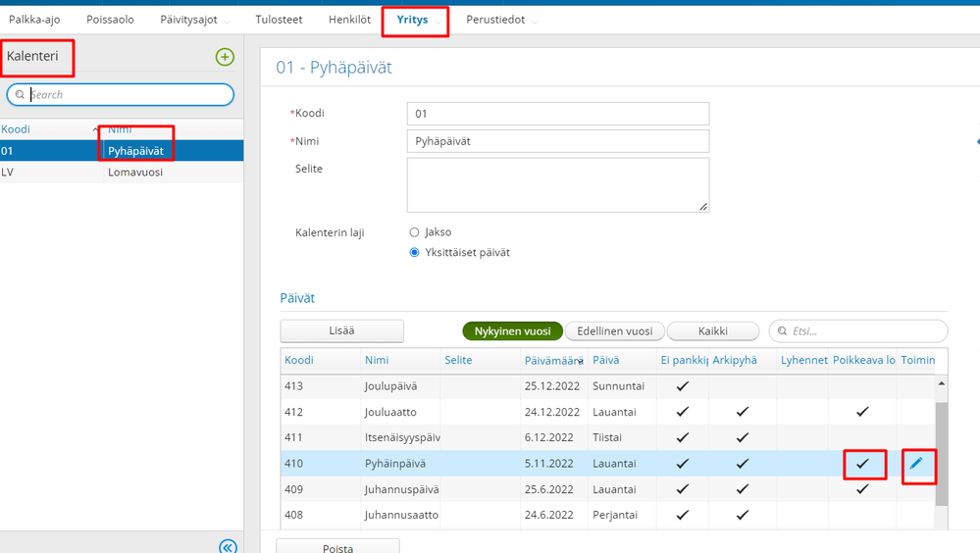Click the Arkipyhä column header

coord(735,361)
